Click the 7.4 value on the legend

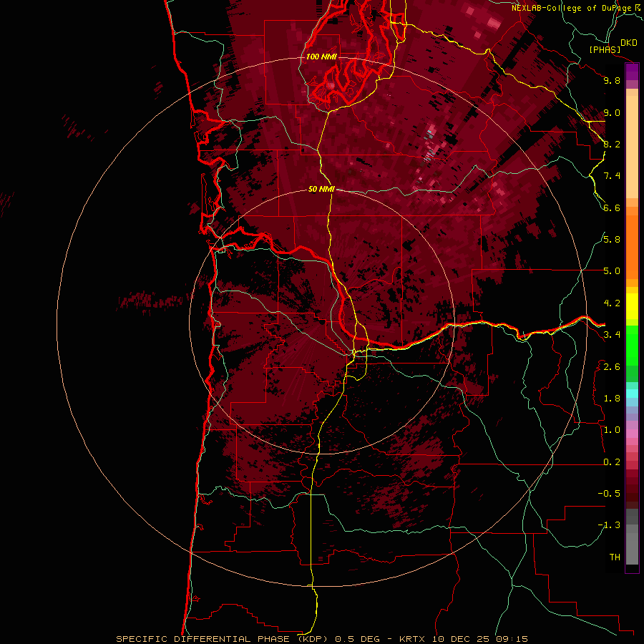[612, 176]
